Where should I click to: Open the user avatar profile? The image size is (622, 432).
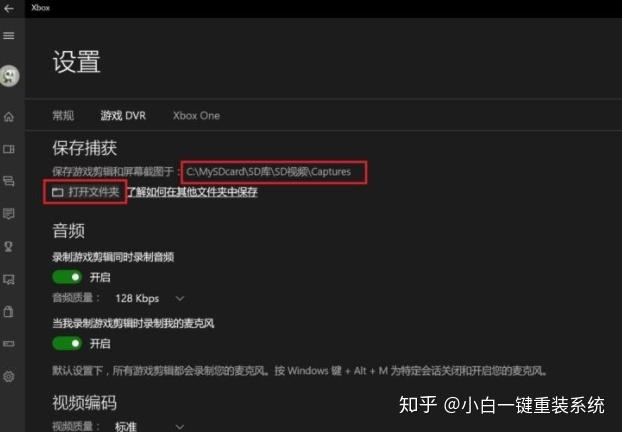click(10, 75)
